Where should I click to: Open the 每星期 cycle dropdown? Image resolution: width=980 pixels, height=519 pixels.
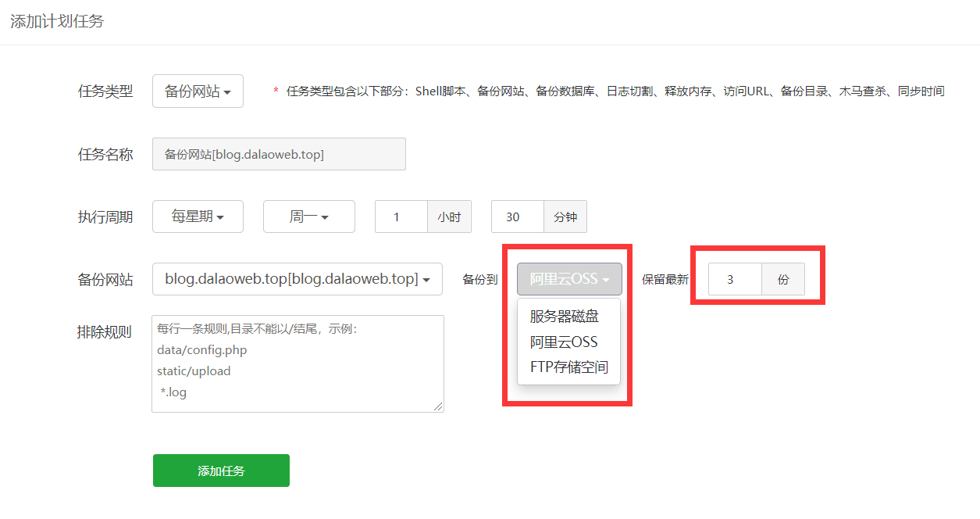click(x=198, y=217)
